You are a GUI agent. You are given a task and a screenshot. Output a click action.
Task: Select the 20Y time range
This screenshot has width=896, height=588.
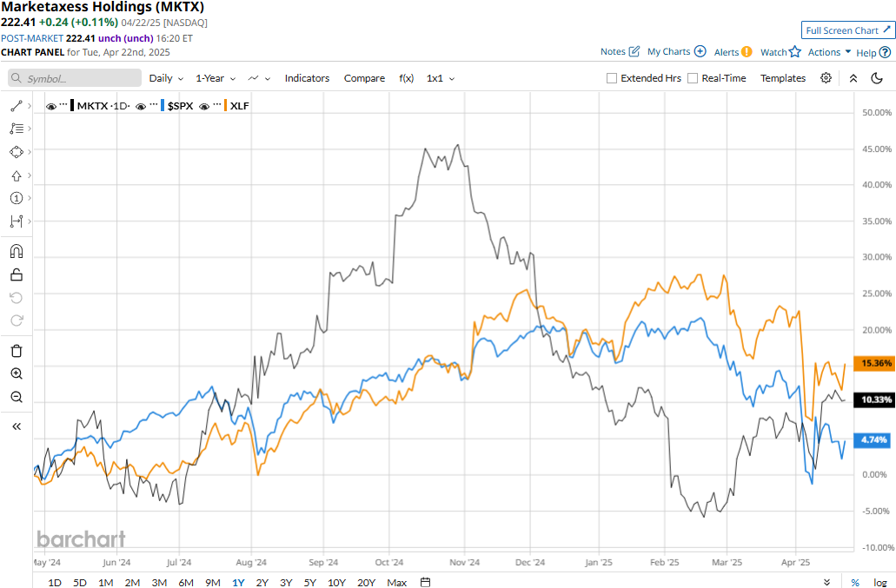(366, 582)
